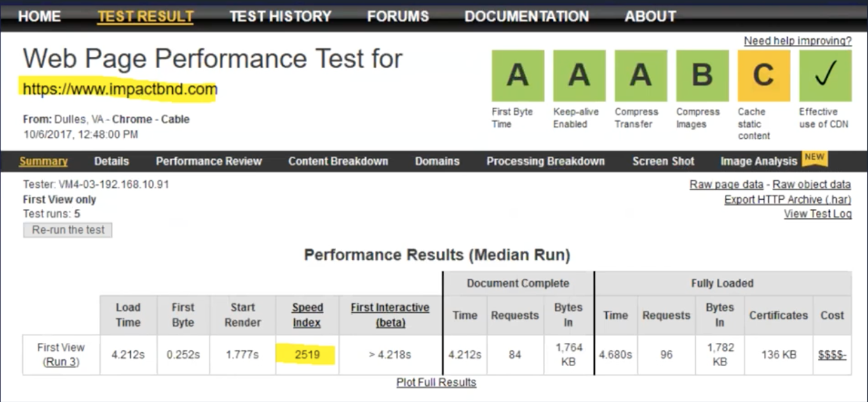The image size is (868, 402).
Task: Click the Document Complete bytes 1,764 KB
Action: (x=568, y=355)
